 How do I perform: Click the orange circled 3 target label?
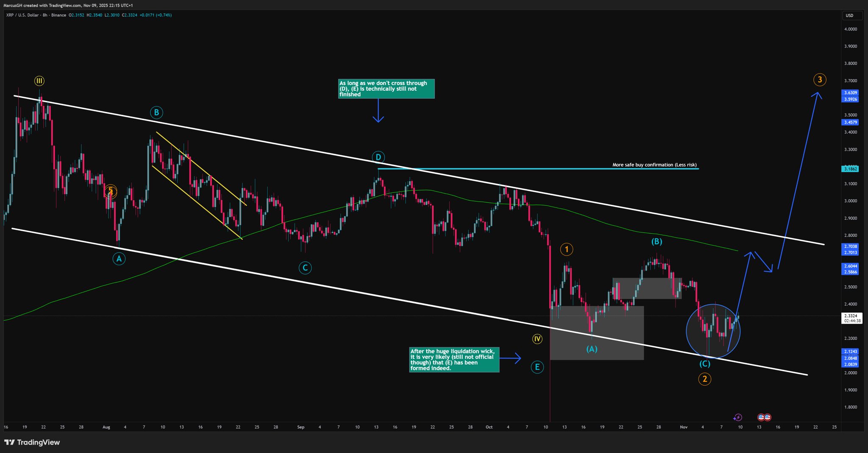820,79
